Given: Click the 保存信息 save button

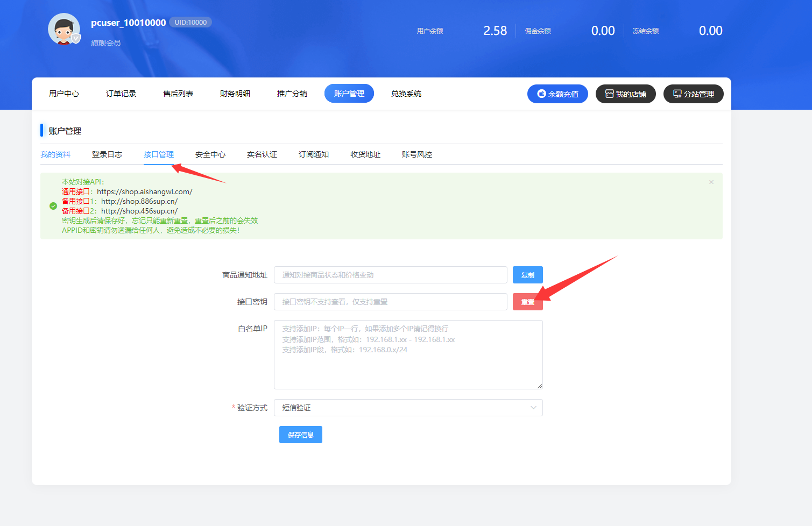Looking at the screenshot, I should click(x=300, y=435).
